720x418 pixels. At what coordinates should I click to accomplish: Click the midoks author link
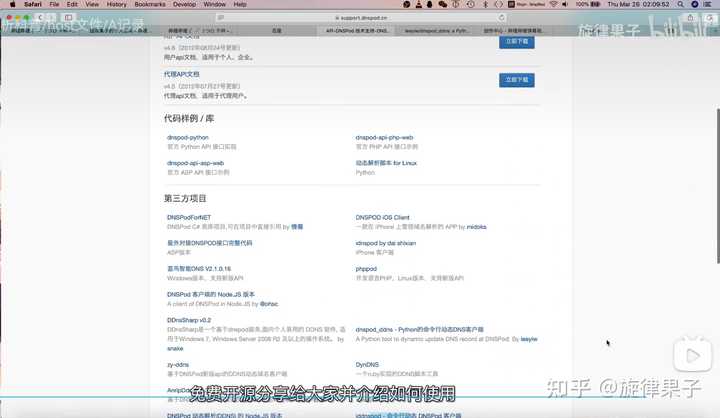click(477, 227)
